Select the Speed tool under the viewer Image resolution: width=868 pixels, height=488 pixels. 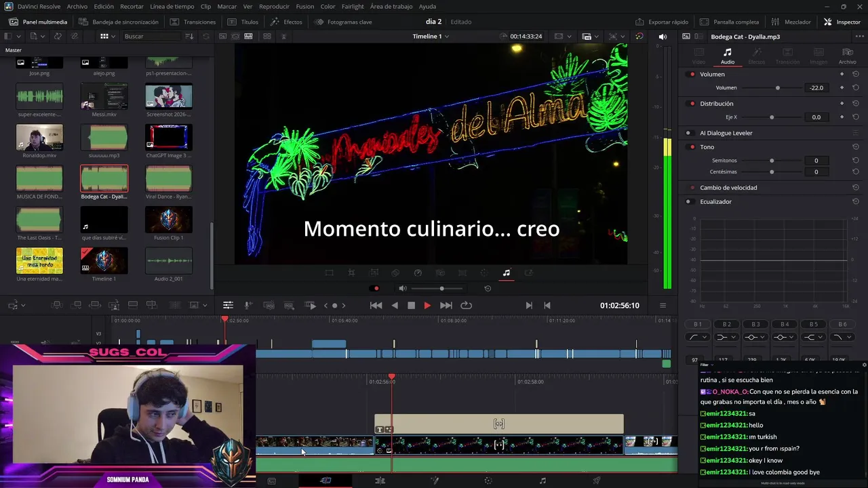pyautogui.click(x=418, y=273)
